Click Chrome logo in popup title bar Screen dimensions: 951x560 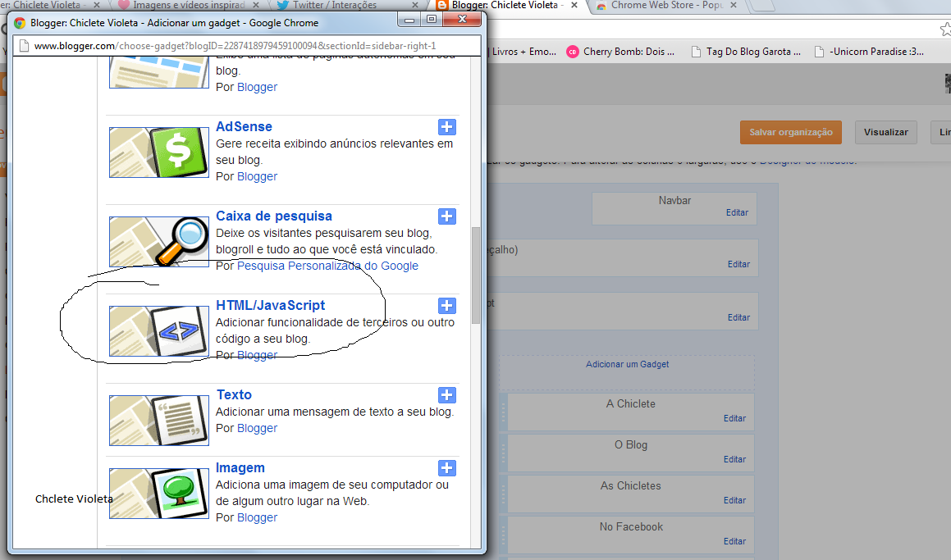coord(20,23)
